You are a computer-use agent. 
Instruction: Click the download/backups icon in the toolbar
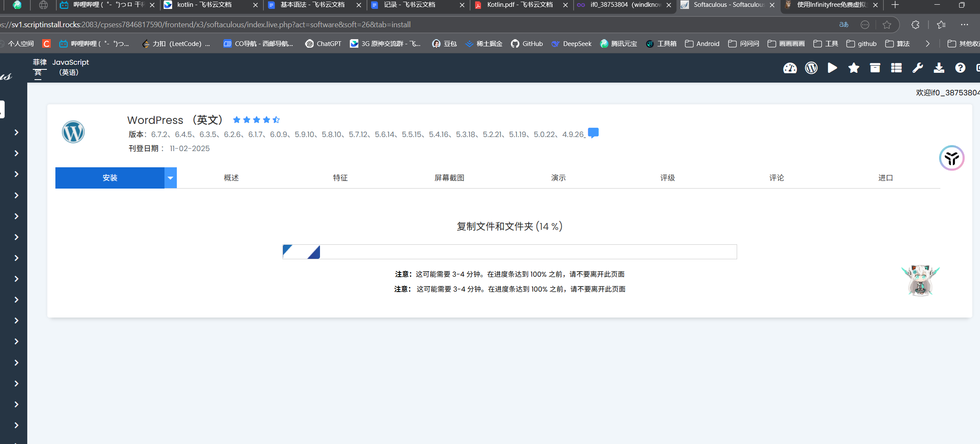tap(939, 68)
